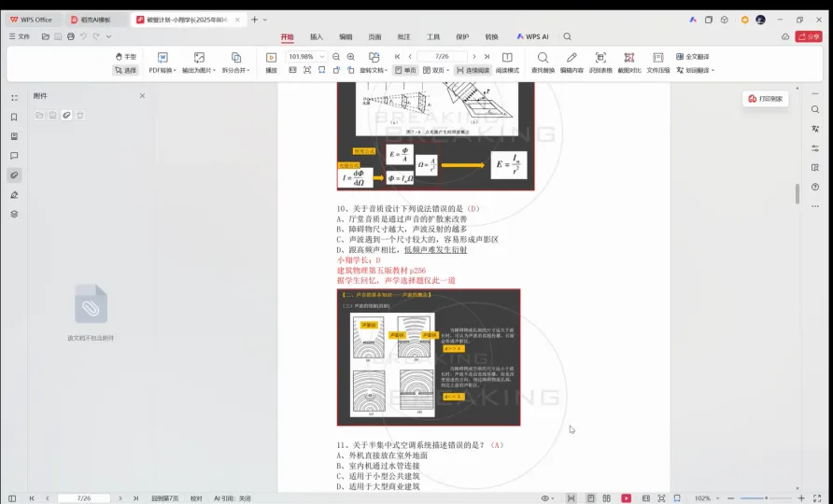This screenshot has width=833, height=504.
Task: Switch to the 转换 ribbon tab
Action: [x=492, y=36]
